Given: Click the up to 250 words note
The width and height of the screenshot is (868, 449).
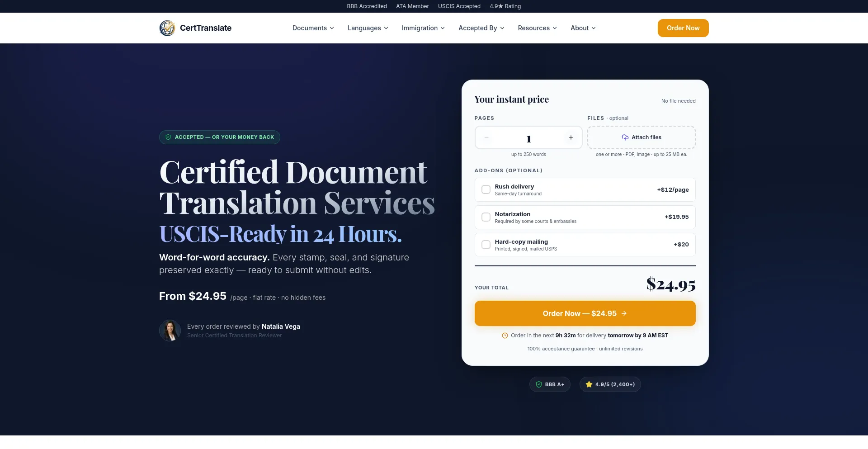Looking at the screenshot, I should (x=528, y=155).
